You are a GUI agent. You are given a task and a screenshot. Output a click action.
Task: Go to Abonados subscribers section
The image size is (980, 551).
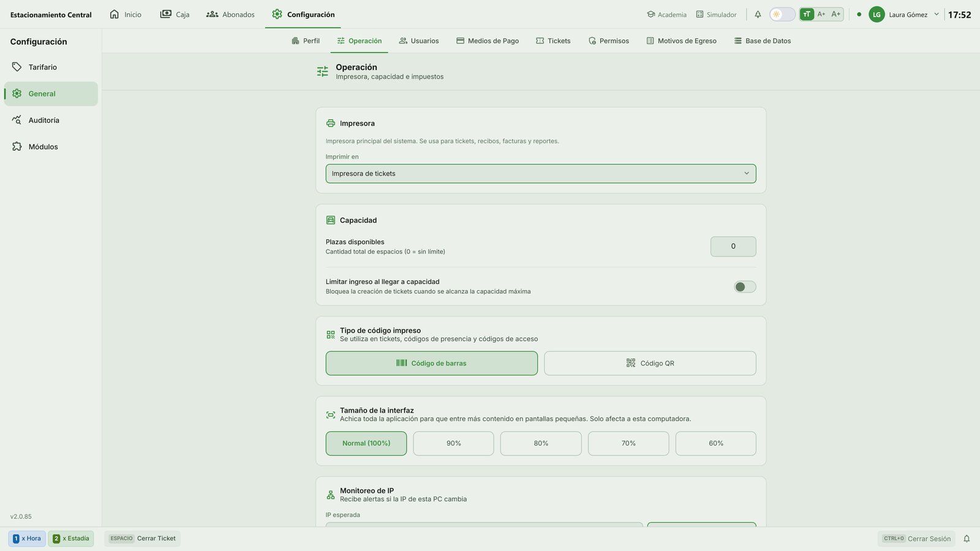pyautogui.click(x=230, y=14)
